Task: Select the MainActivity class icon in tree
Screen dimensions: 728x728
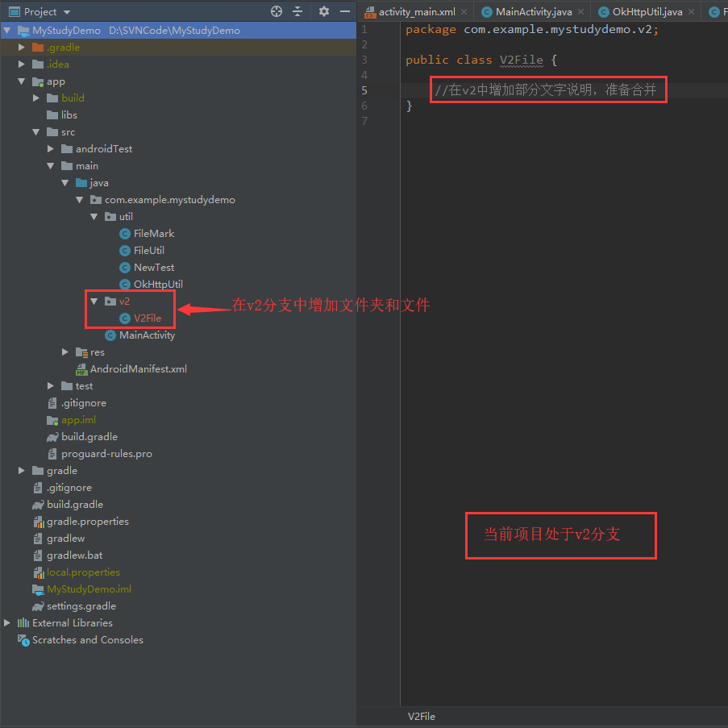Action: tap(110, 335)
